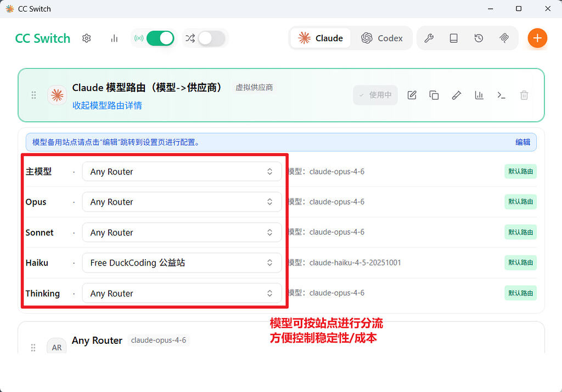Open the 主模型 provider dropdown
562x392 pixels.
(x=182, y=172)
